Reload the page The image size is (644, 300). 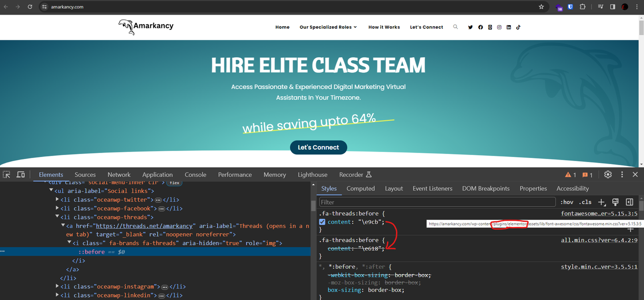pyautogui.click(x=30, y=7)
